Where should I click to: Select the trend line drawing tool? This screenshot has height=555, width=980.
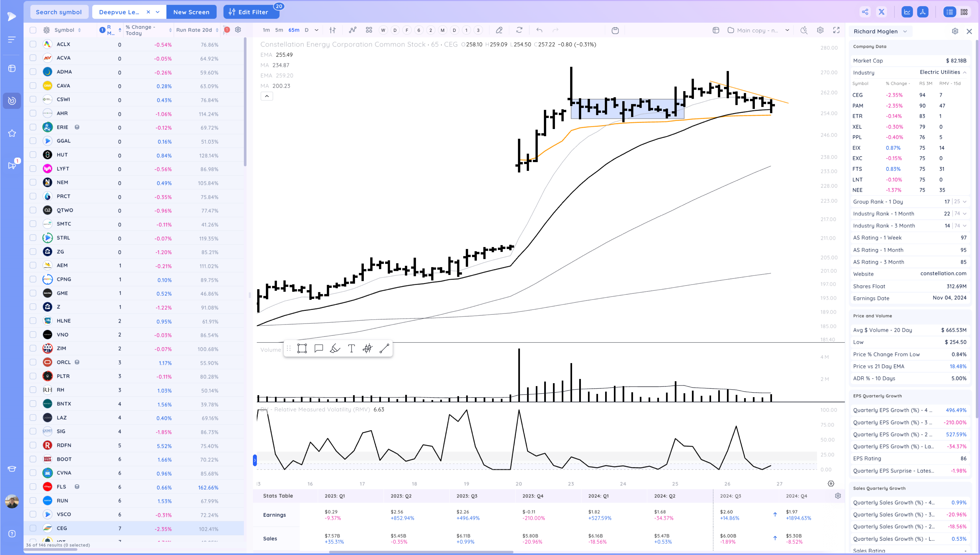point(384,348)
